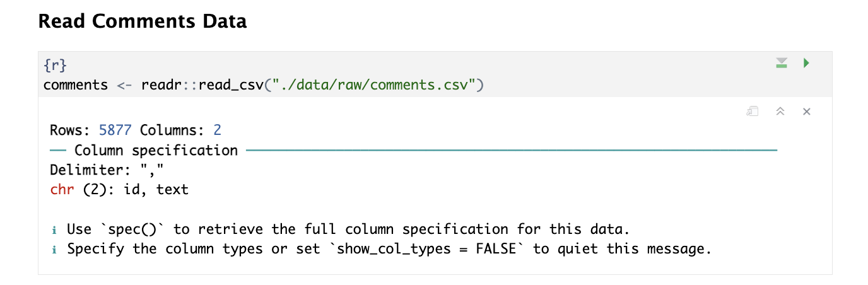Click the `spec()` text in output message
This screenshot has width=868, height=285.
tap(133, 229)
